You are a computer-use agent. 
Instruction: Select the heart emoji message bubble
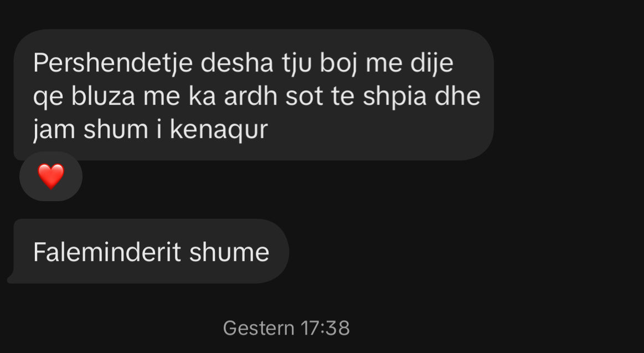(x=51, y=176)
